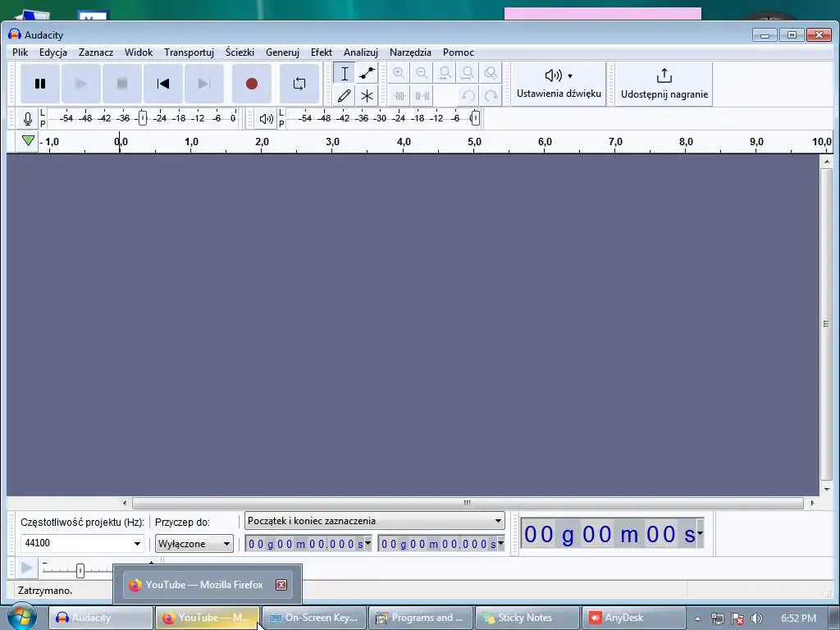Click the Zoom In magnifier icon

[x=399, y=73]
